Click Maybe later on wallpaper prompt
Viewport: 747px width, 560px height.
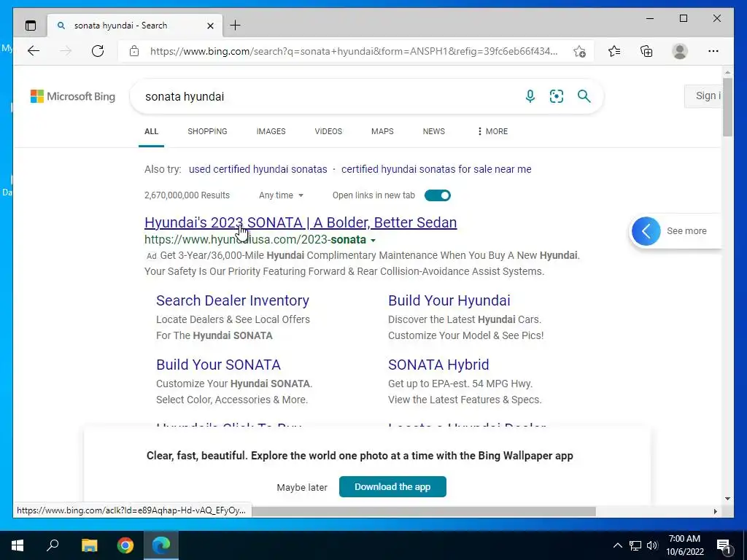click(x=302, y=487)
